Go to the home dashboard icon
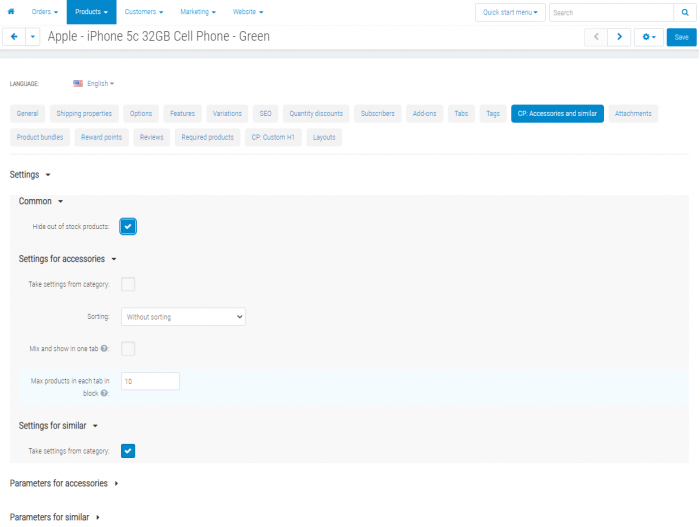Screen dimensions: 700x527 [11, 12]
